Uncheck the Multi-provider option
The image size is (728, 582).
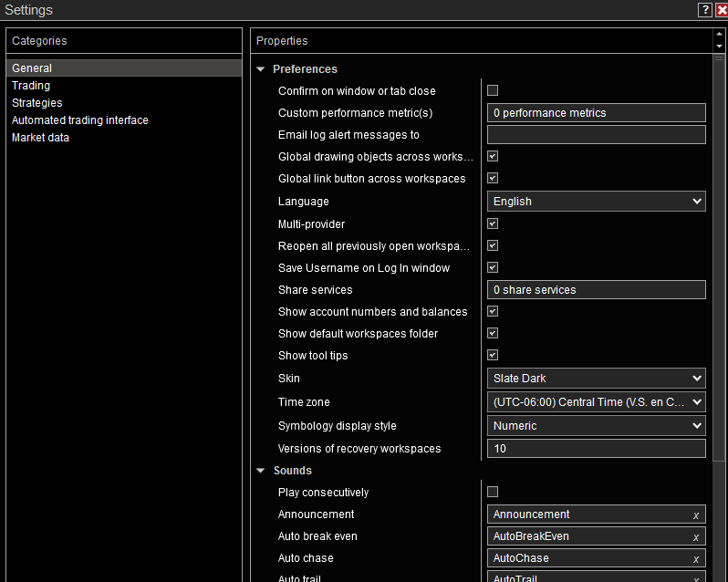(x=493, y=223)
